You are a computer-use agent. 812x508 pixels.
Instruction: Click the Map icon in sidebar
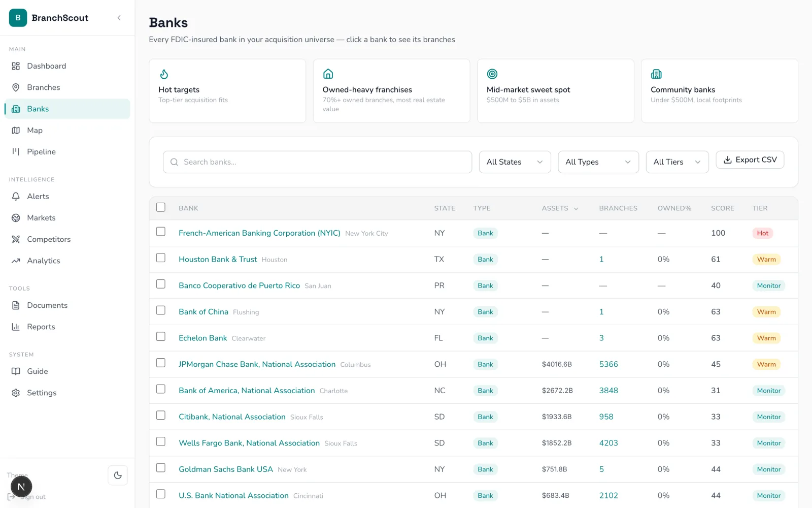(x=16, y=131)
